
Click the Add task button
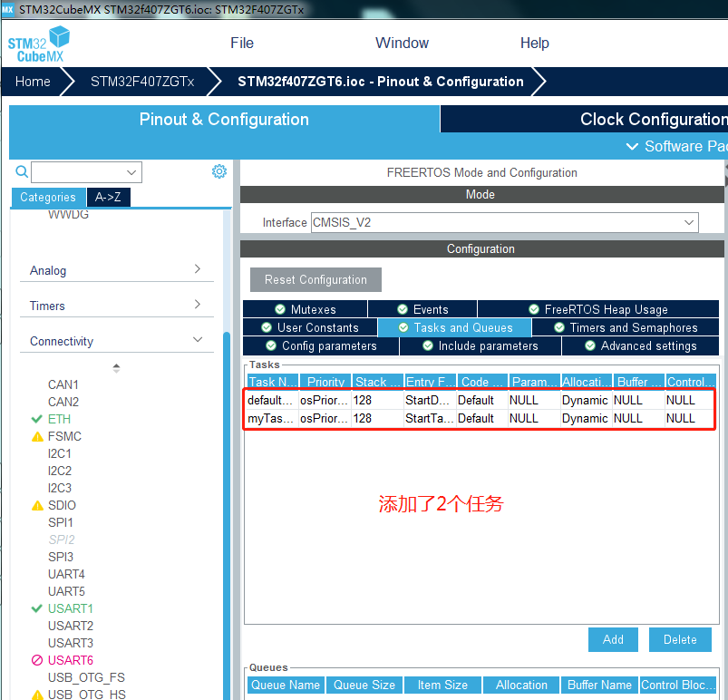point(613,639)
